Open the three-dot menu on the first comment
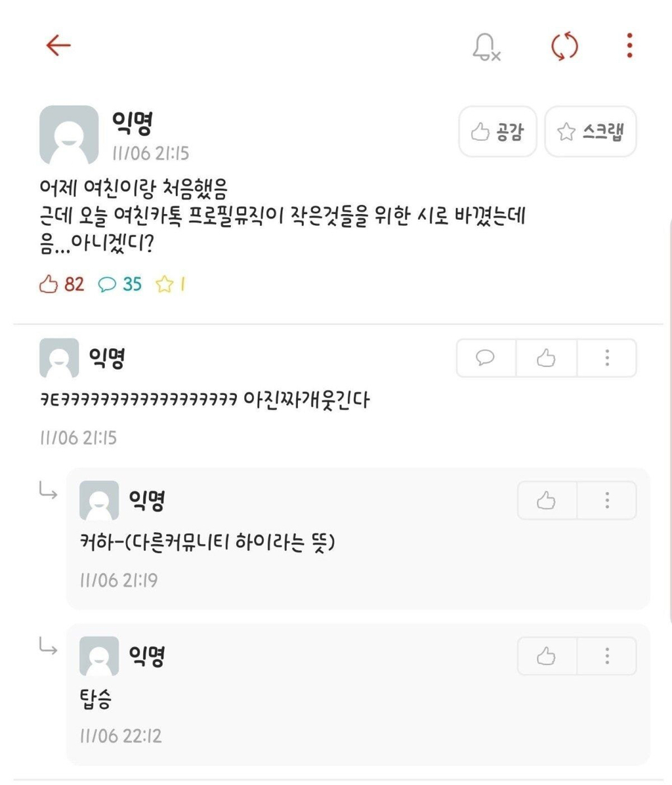Screen dimensions: 672x785 coord(608,358)
